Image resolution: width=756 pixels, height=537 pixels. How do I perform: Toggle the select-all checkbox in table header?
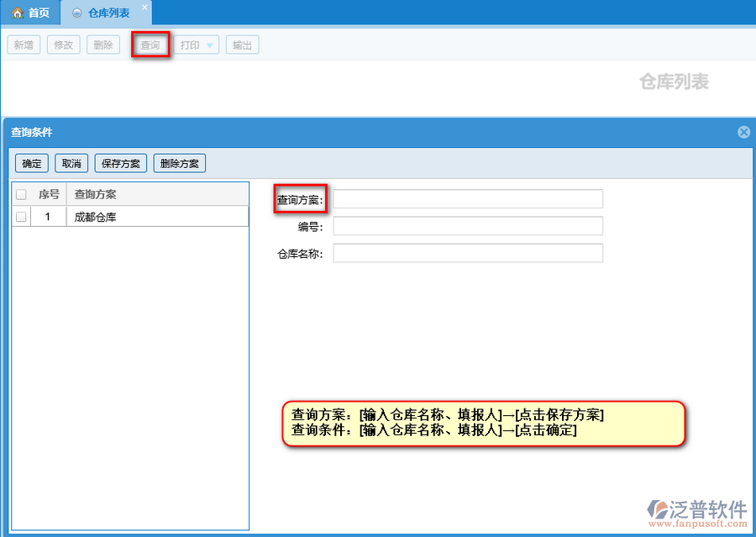point(21,194)
